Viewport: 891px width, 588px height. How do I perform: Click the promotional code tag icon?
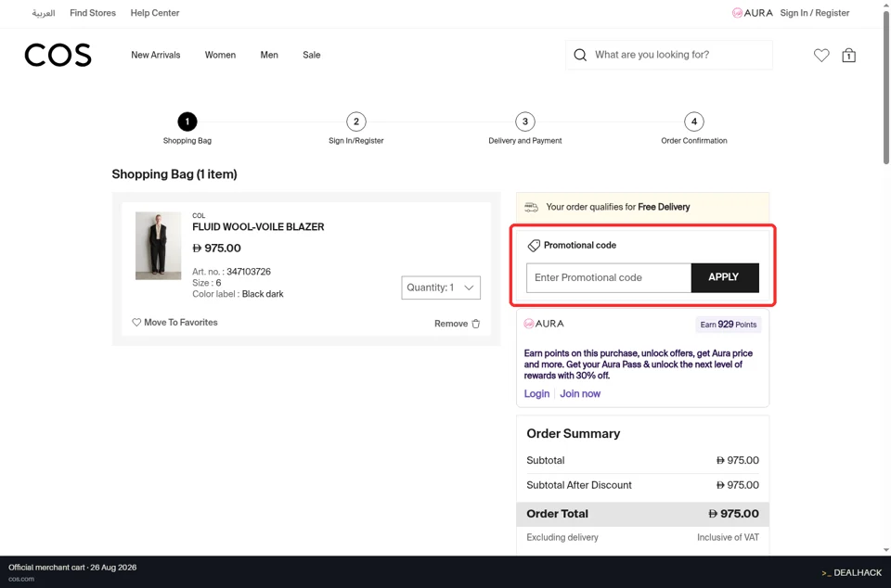pyautogui.click(x=534, y=245)
